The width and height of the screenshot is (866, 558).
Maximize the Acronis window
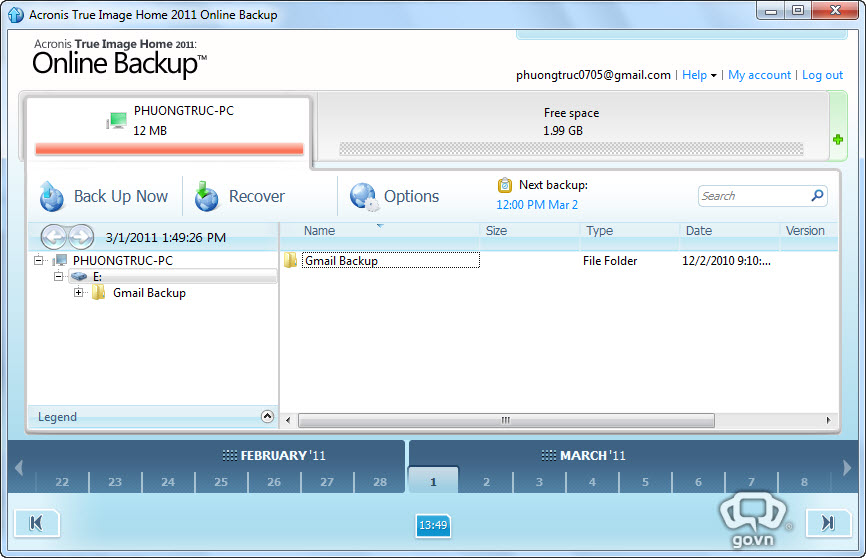[x=798, y=10]
